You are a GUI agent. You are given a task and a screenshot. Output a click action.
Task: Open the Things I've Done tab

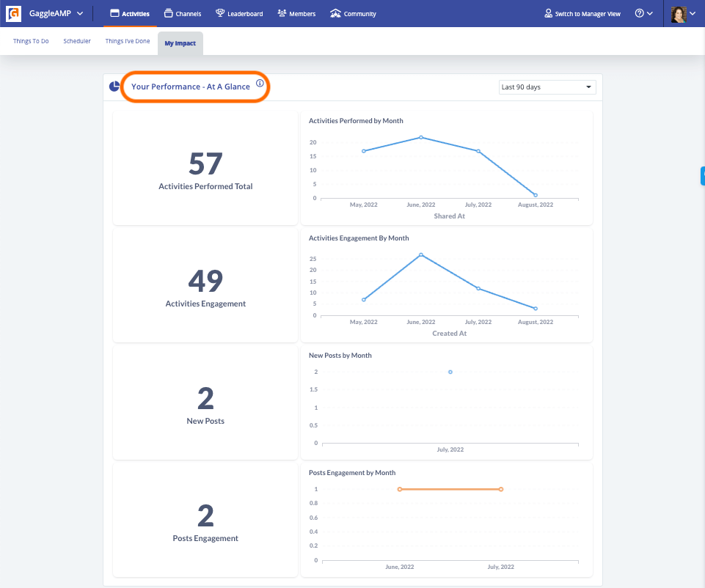click(127, 41)
